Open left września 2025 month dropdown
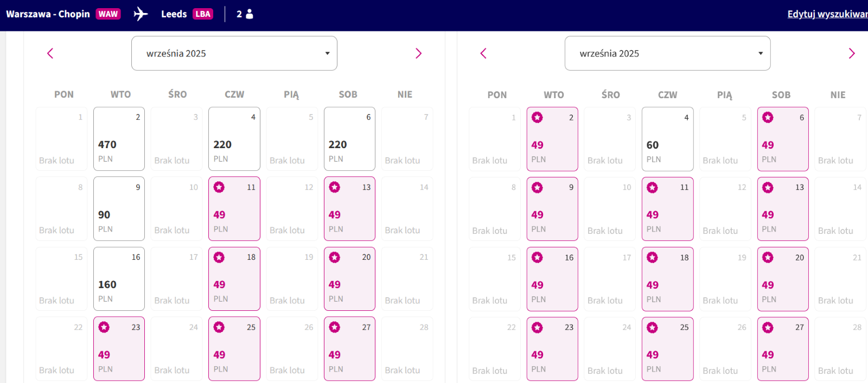 (234, 53)
